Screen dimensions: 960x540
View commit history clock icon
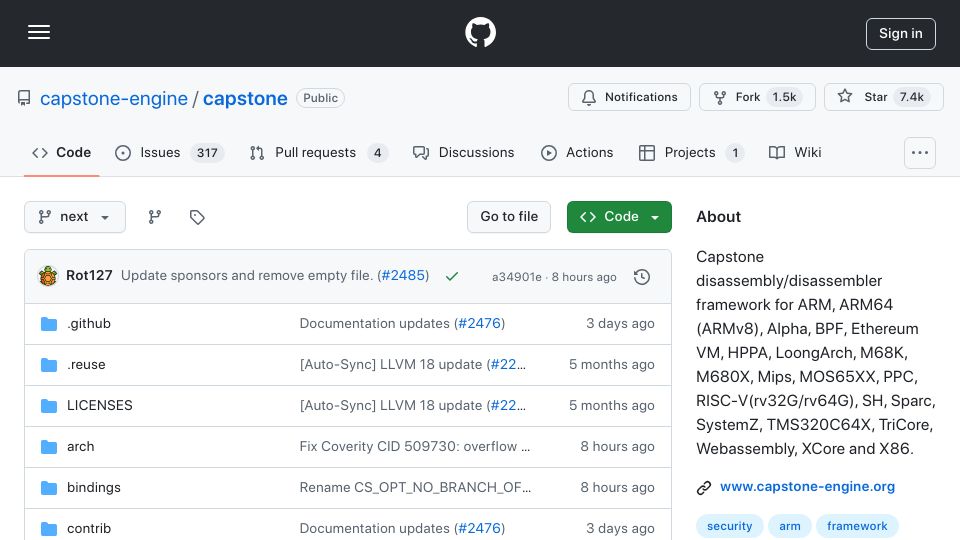click(642, 277)
